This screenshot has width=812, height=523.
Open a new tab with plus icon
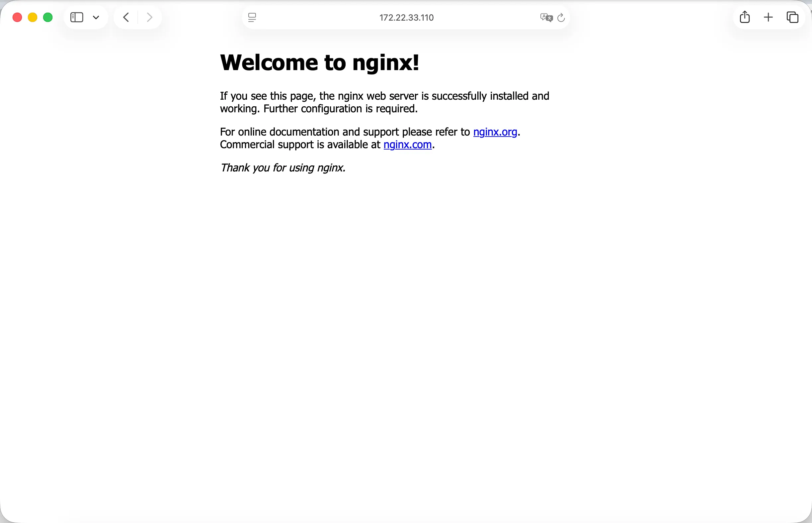[x=768, y=17]
